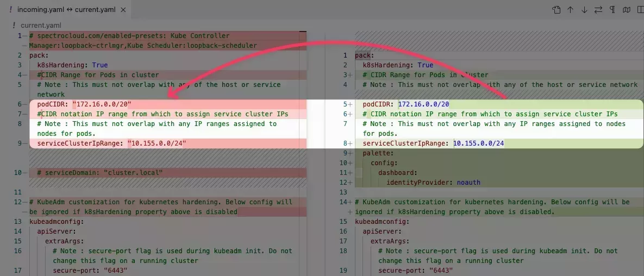Click gutter line number 18
This screenshot has width=644, height=276.
click(344, 251)
